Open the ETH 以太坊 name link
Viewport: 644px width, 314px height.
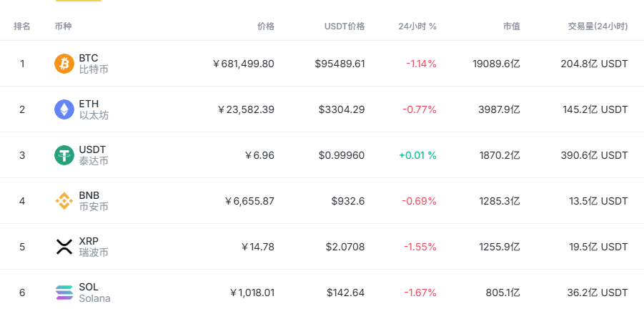coord(94,109)
